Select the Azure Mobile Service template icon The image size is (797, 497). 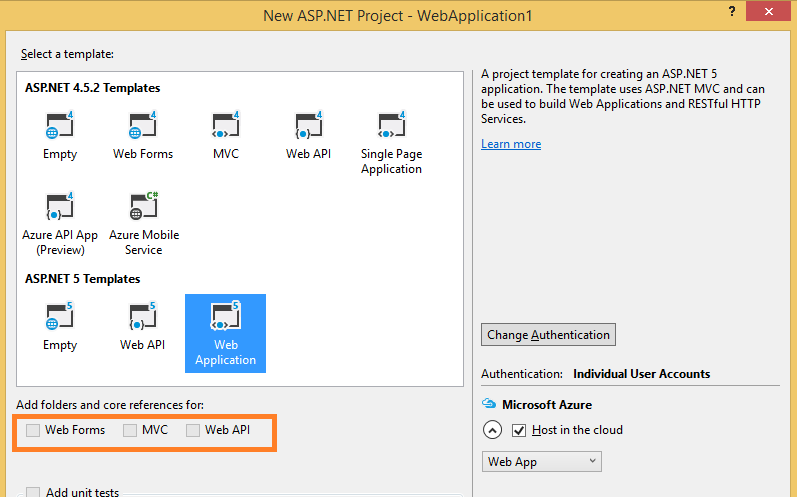[x=144, y=206]
